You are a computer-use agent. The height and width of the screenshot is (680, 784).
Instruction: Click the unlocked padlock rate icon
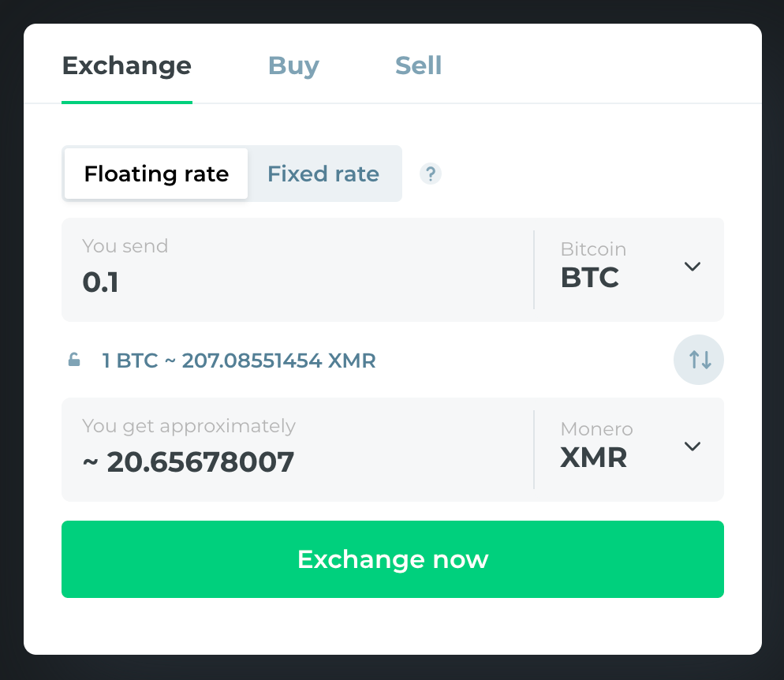(x=74, y=361)
